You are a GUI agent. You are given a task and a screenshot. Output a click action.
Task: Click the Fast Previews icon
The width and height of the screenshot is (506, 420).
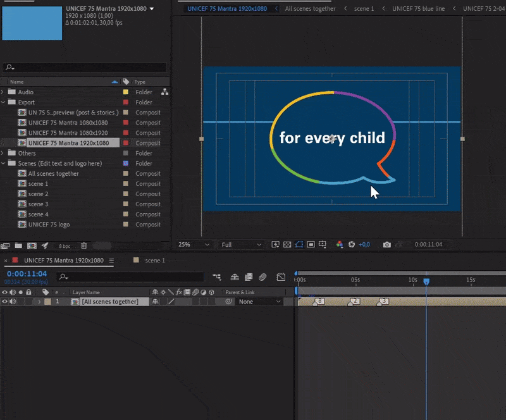coord(275,244)
